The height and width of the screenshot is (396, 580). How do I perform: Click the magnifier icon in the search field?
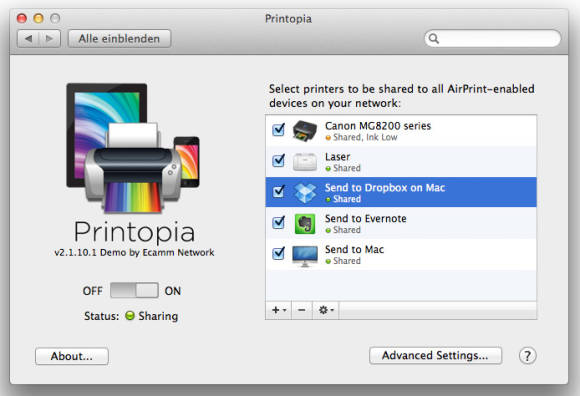(x=434, y=38)
